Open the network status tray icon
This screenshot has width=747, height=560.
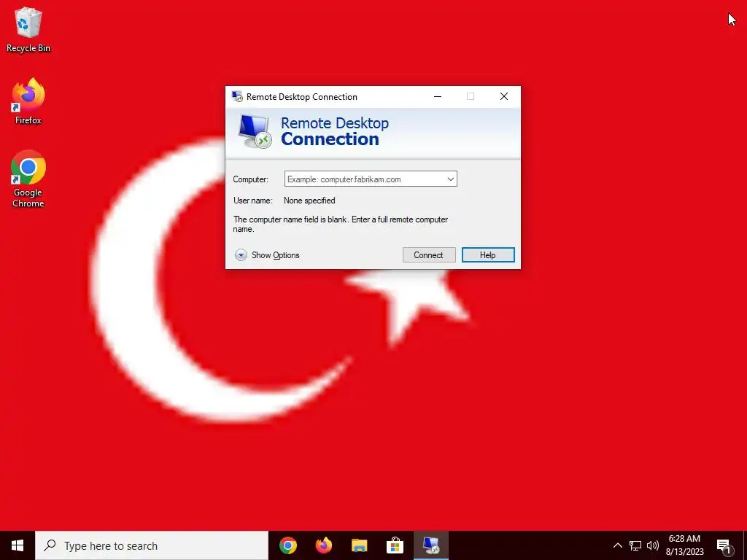click(635, 545)
